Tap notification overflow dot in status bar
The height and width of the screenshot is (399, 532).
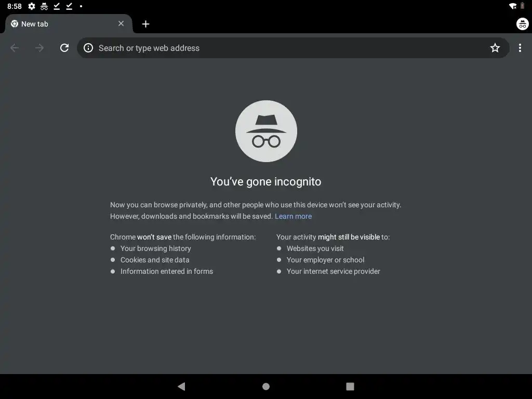pyautogui.click(x=81, y=6)
